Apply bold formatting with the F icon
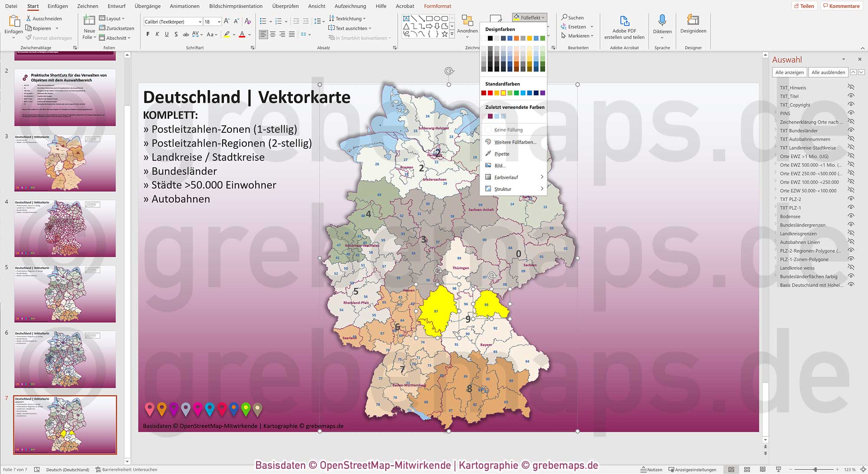 click(148, 34)
